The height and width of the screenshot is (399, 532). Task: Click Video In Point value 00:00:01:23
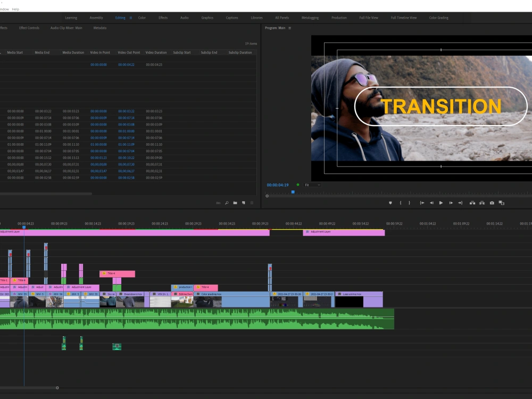98,158
